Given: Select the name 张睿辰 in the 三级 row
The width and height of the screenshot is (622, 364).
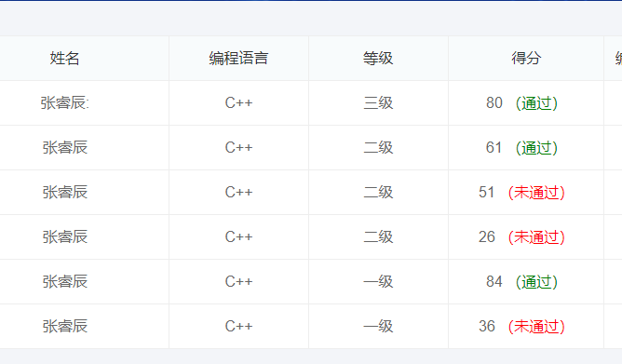Looking at the screenshot, I should (x=64, y=103).
